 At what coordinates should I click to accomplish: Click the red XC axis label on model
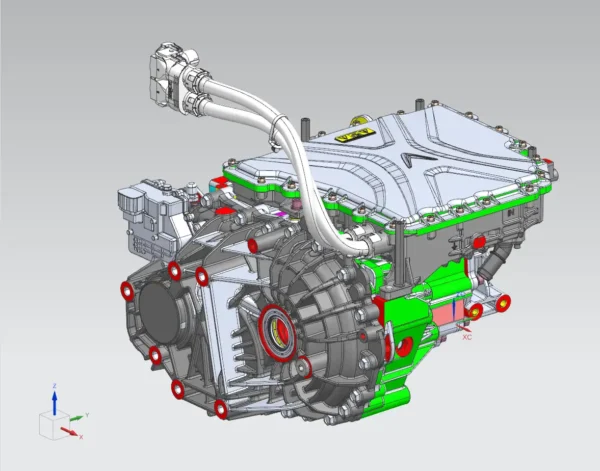click(467, 337)
